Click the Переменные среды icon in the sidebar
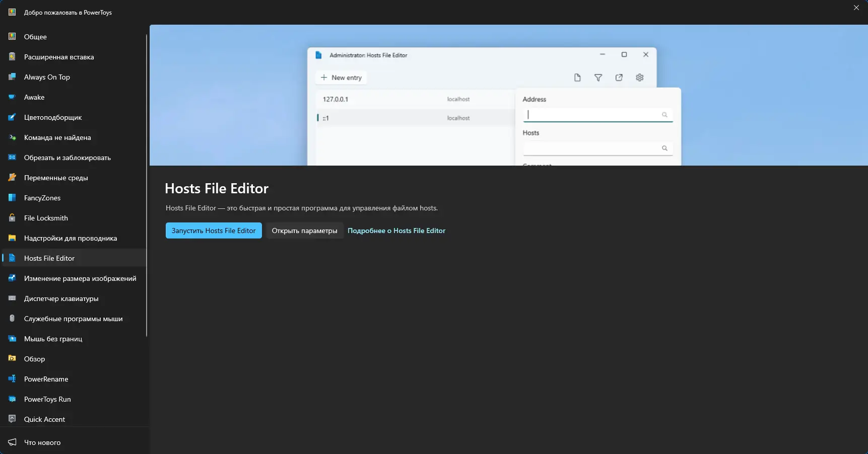Viewport: 868px width, 454px height. (12, 178)
